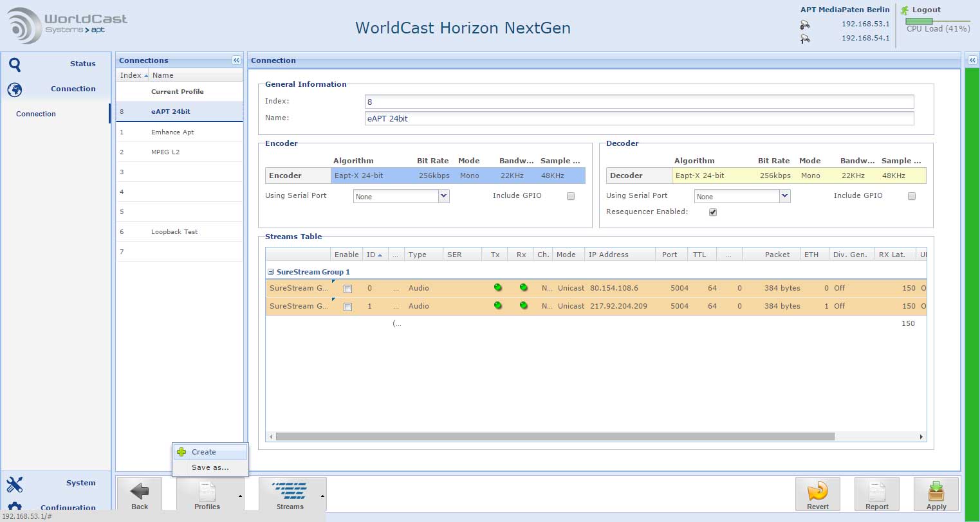Select the Decoder Eapt-X 24-bit row

(x=766, y=175)
